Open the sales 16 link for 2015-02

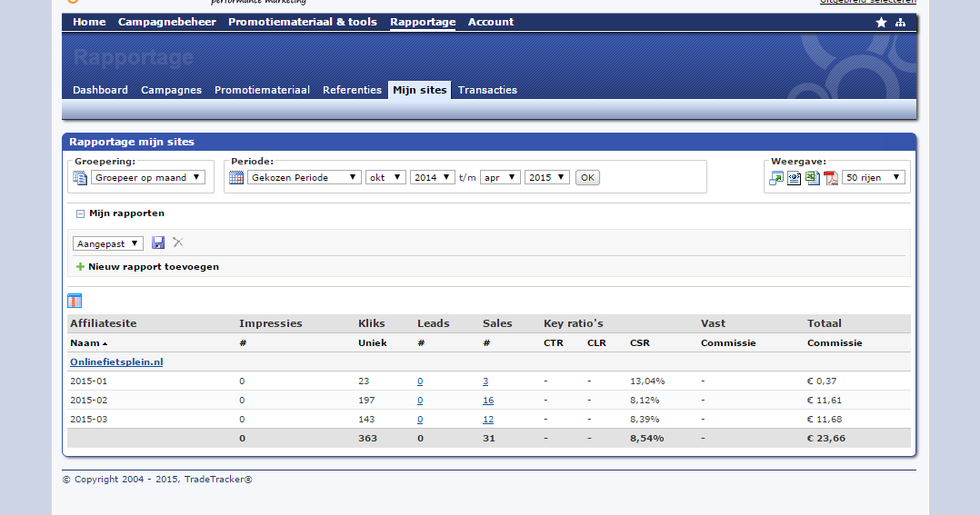[488, 401]
